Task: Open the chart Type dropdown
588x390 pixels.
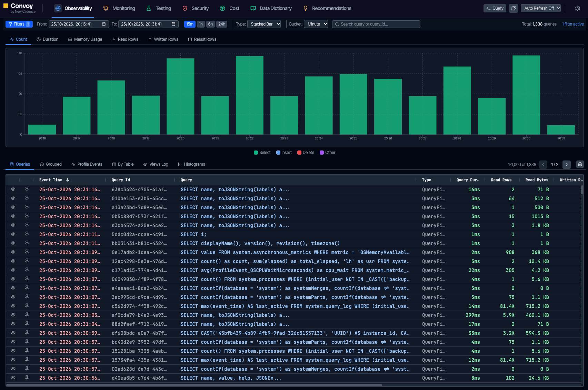Action: point(264,24)
